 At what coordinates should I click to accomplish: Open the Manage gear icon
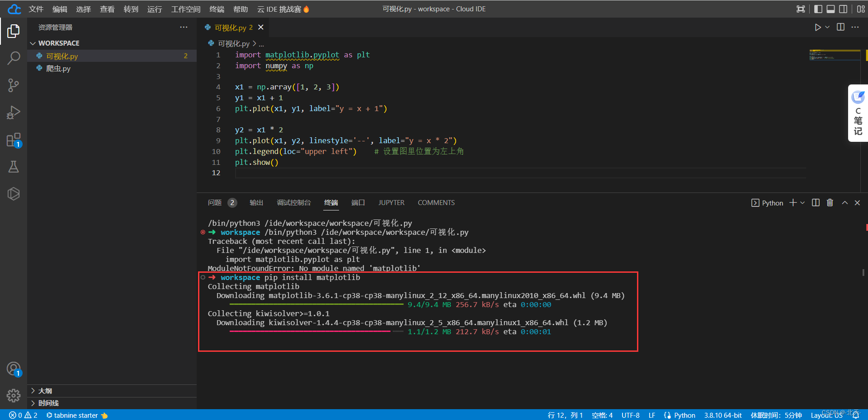(x=14, y=396)
